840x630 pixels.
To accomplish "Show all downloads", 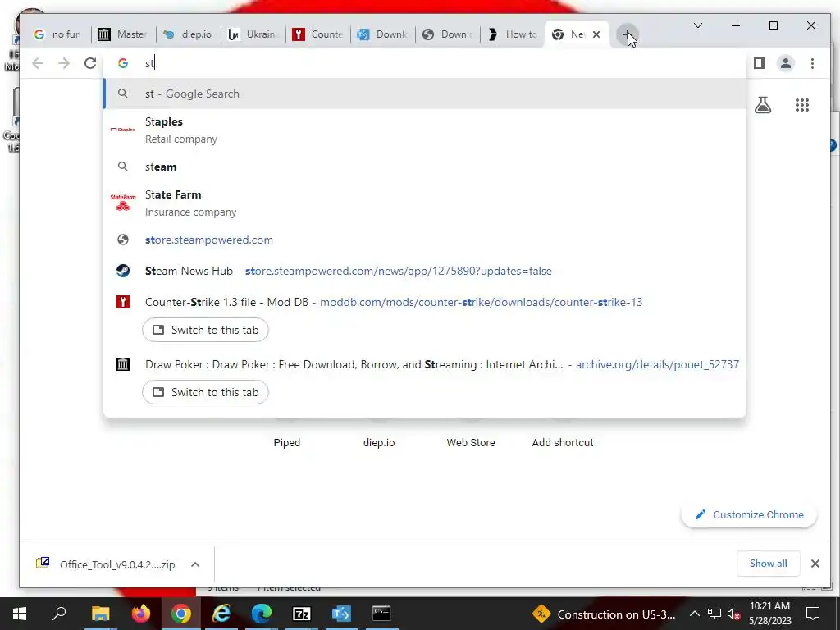I will (x=768, y=564).
